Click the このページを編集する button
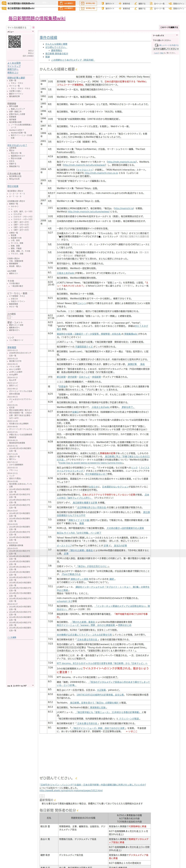This screenshot has height=868, width=186. click(169, 27)
